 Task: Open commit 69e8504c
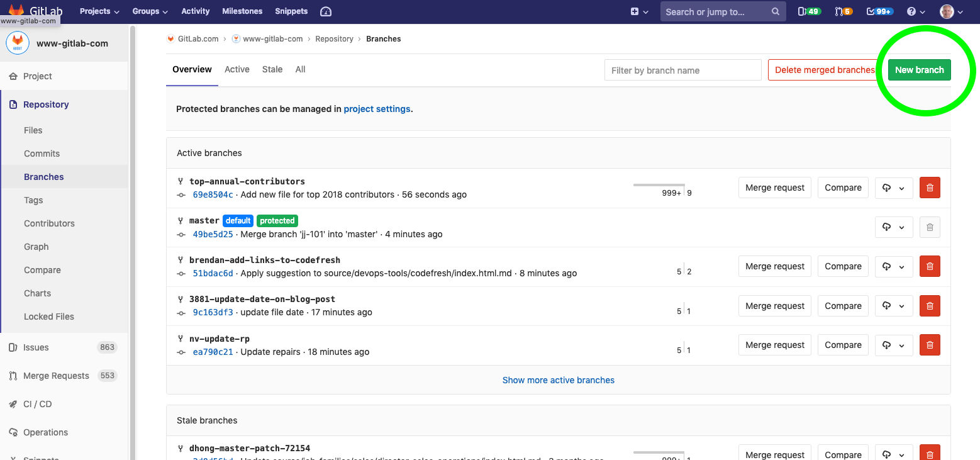pos(213,194)
